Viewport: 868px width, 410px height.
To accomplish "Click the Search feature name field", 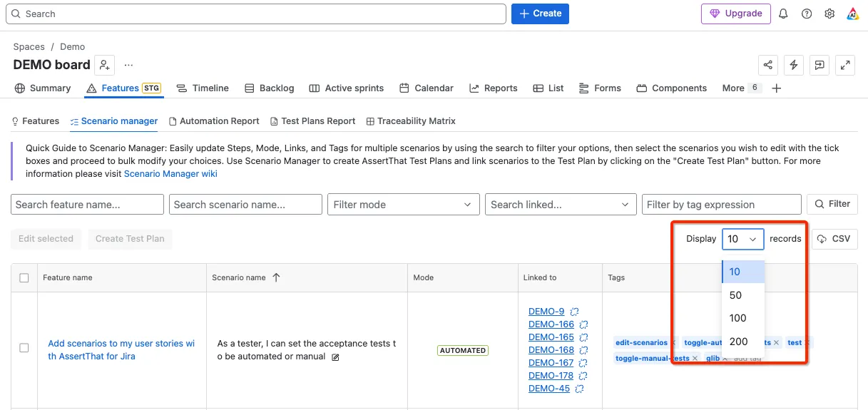I will (x=87, y=205).
